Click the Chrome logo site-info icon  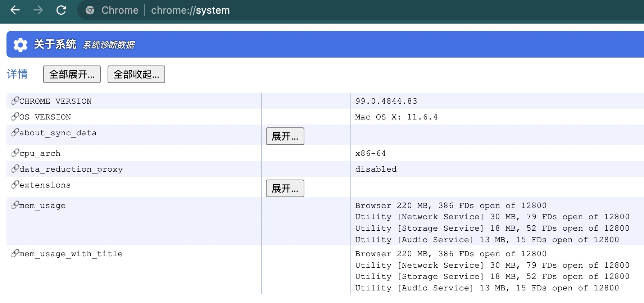point(90,10)
